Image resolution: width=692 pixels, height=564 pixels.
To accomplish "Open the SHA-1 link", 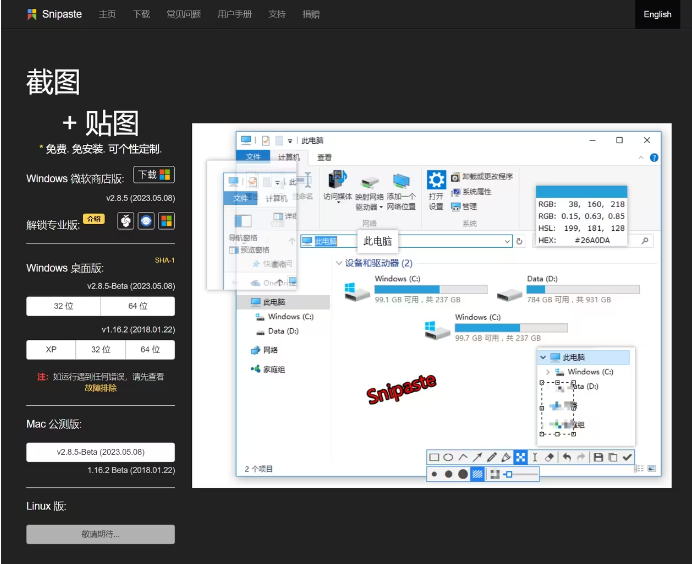I will click(165, 260).
